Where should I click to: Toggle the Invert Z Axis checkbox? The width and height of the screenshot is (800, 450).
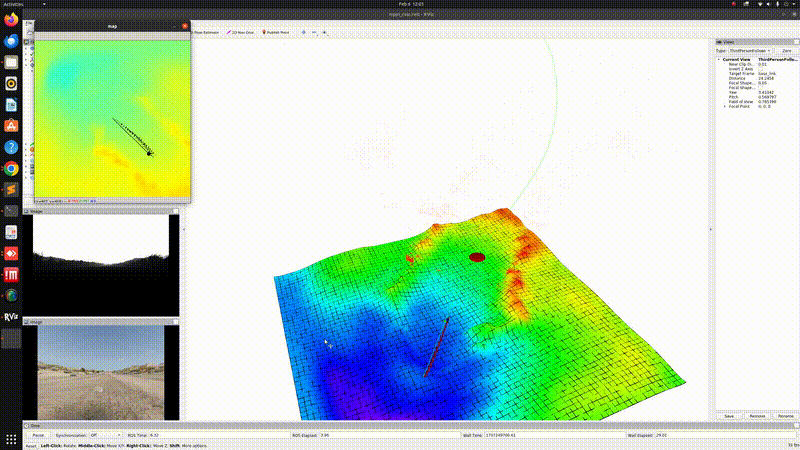point(760,69)
